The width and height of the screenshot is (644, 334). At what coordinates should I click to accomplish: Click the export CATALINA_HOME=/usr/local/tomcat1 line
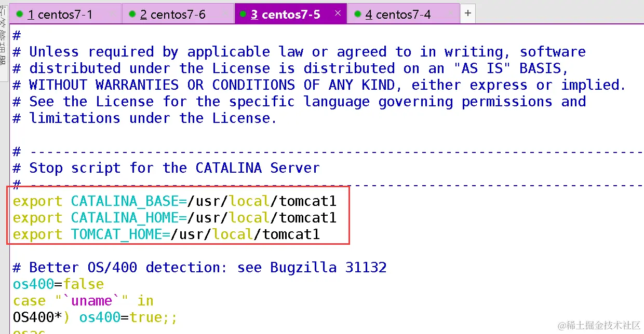(175, 218)
